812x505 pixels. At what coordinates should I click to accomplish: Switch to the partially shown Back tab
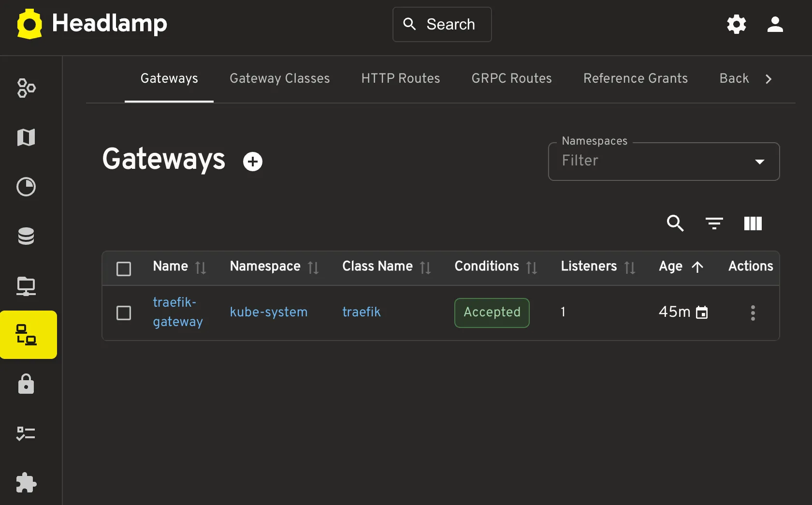[734, 78]
